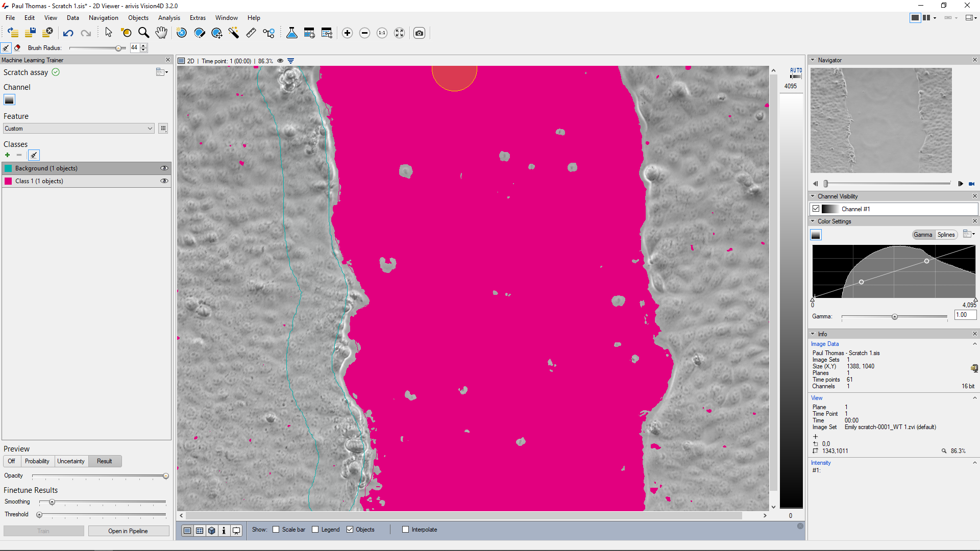The image size is (980, 551).
Task: Click the Brush Radius value field
Action: [x=135, y=47]
